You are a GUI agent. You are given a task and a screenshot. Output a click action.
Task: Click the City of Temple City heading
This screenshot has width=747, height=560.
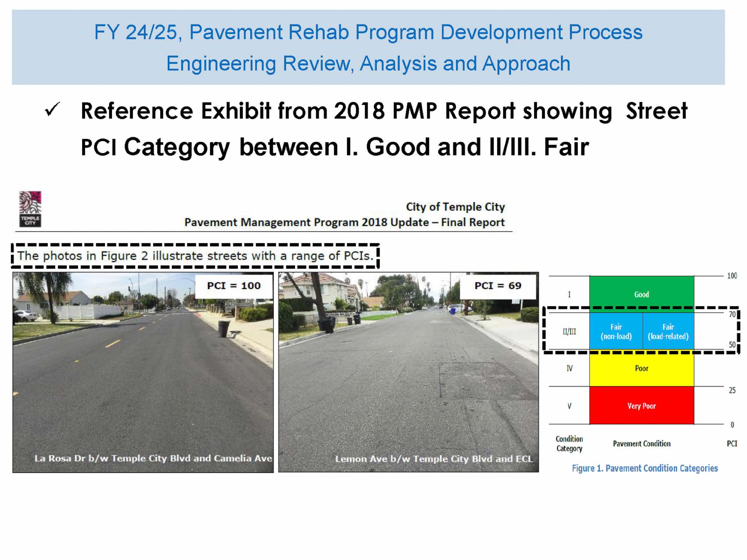tap(455, 207)
